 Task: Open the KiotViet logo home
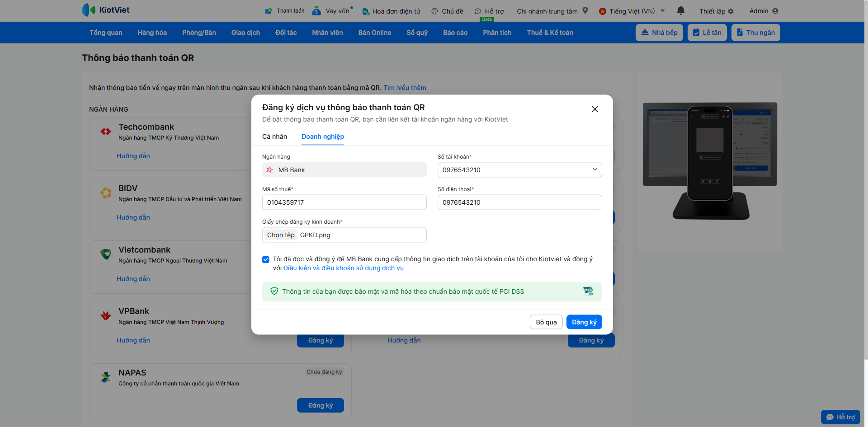pos(106,10)
